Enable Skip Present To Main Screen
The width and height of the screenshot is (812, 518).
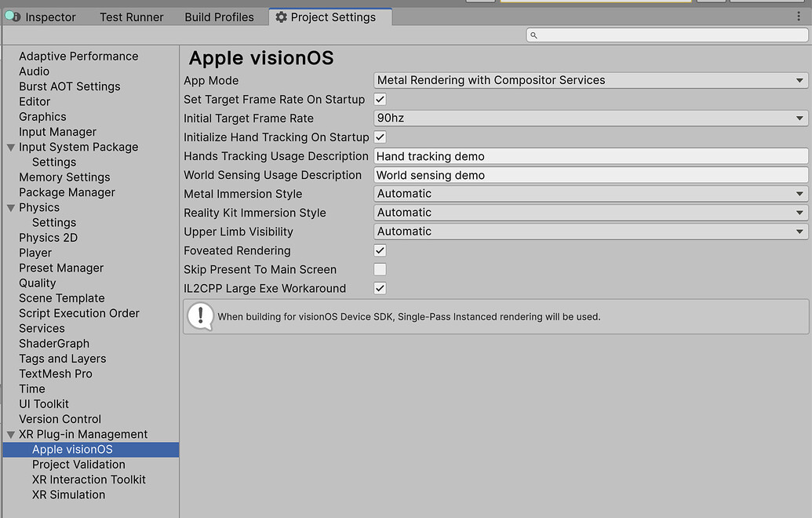[380, 269]
